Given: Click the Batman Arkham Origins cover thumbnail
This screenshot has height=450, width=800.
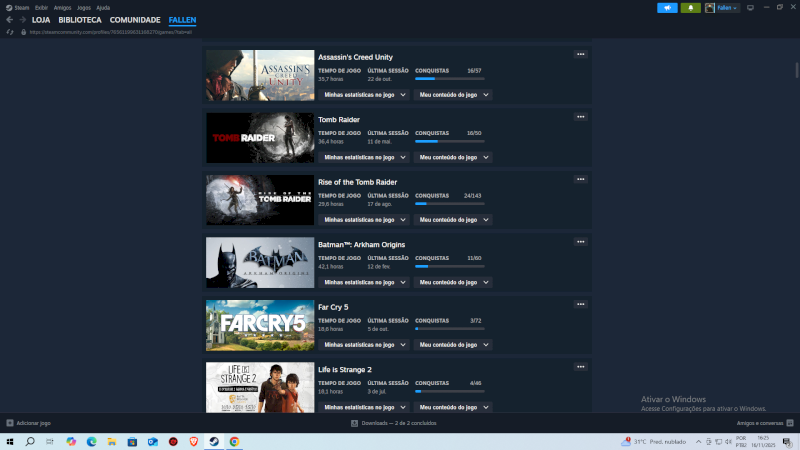Looking at the screenshot, I should [260, 263].
